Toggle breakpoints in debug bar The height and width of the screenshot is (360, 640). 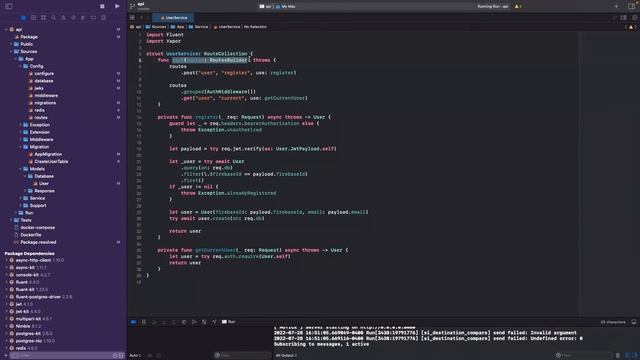click(x=133, y=322)
